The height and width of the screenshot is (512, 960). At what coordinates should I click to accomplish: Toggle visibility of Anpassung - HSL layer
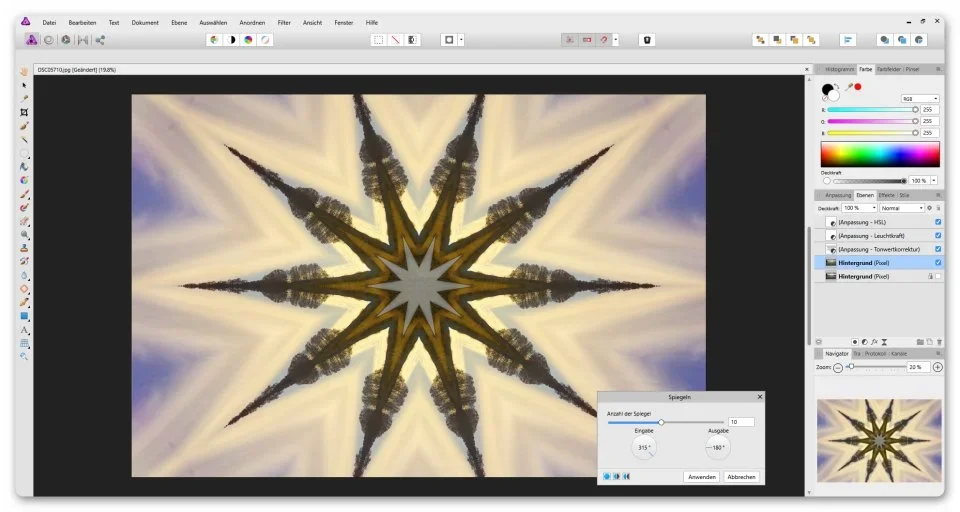tap(938, 222)
